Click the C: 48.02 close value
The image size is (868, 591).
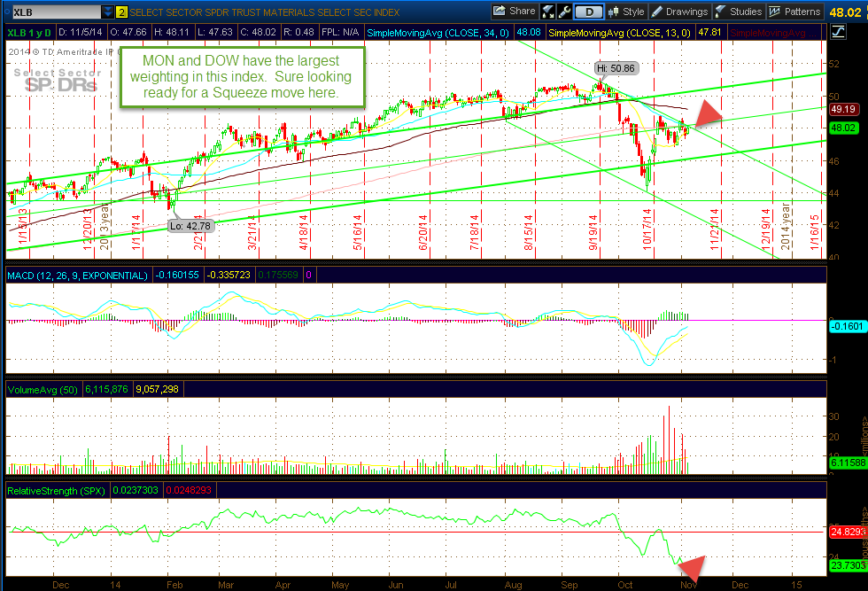coord(258,33)
